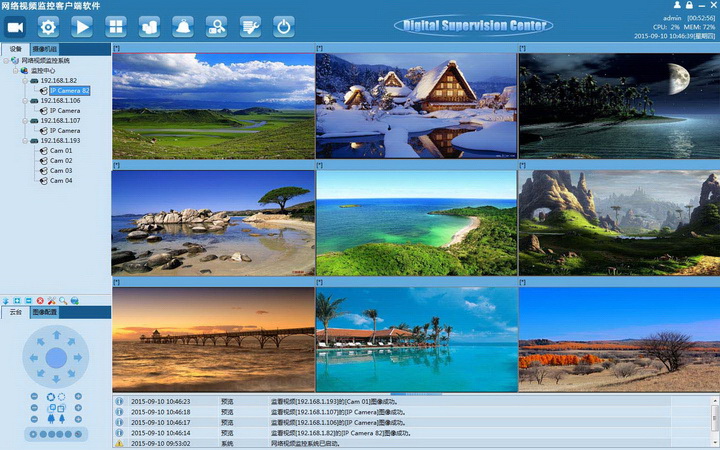Click the red delete icon above PTZ panel
720x450 pixels.
(40, 300)
